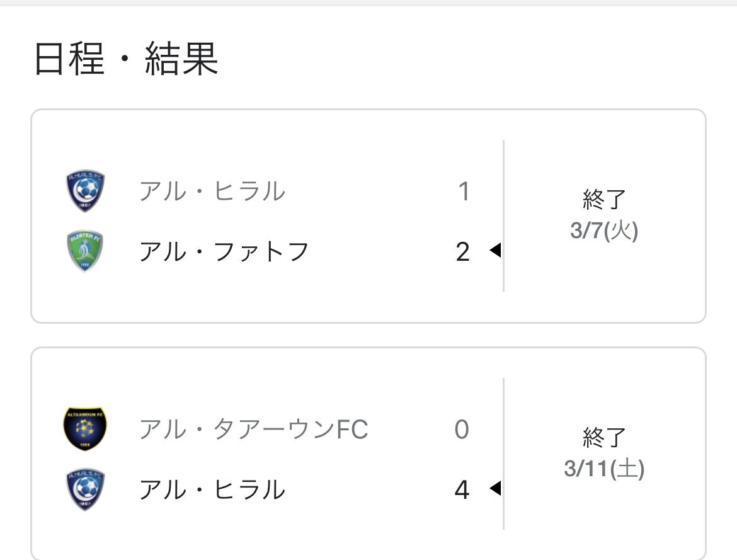Click the 日程・結果 section heading

(126, 60)
